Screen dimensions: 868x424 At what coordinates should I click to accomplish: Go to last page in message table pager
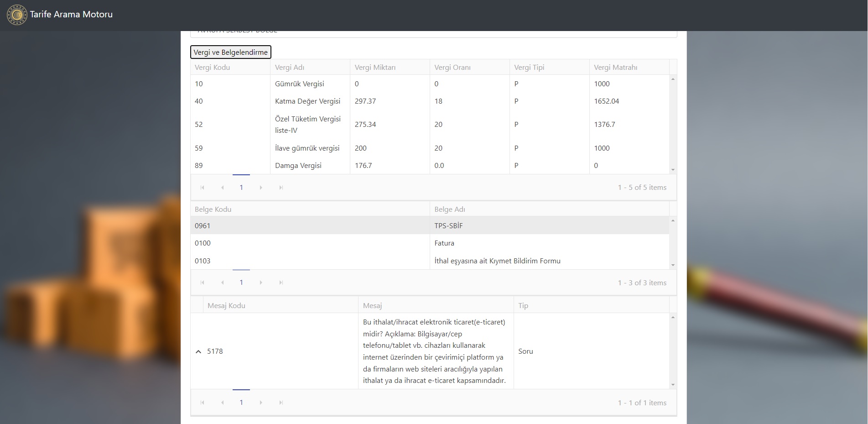(281, 403)
